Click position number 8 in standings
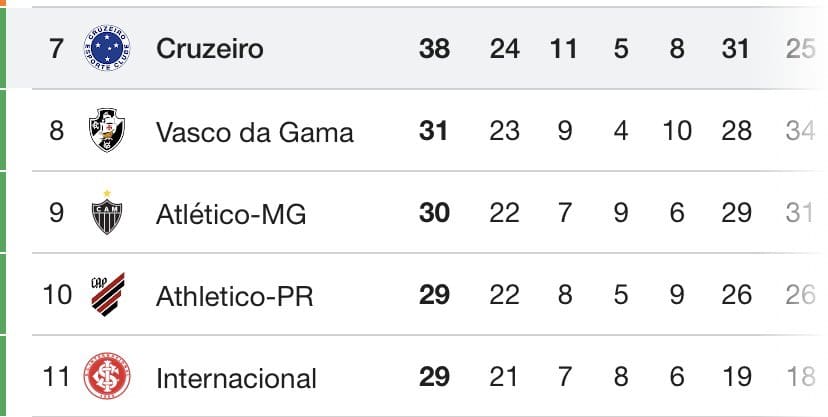828x417 pixels. 56,131
